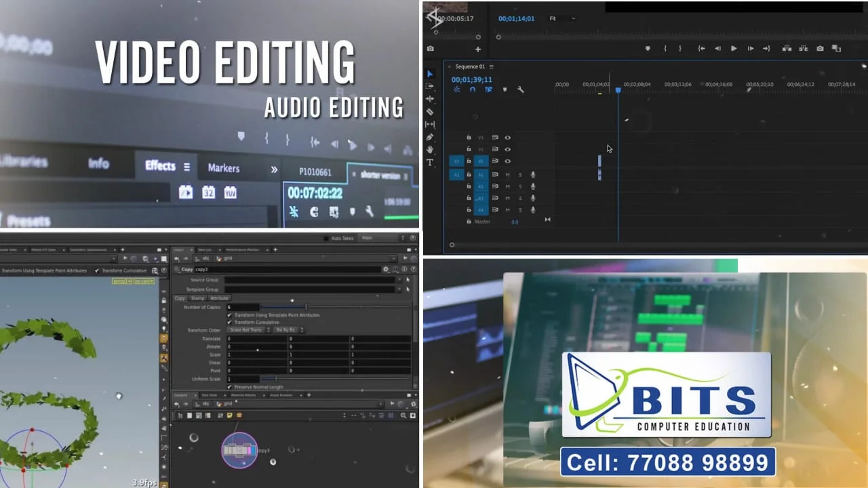Click the timeline wrench settings icon
The image size is (868, 488).
[521, 89]
